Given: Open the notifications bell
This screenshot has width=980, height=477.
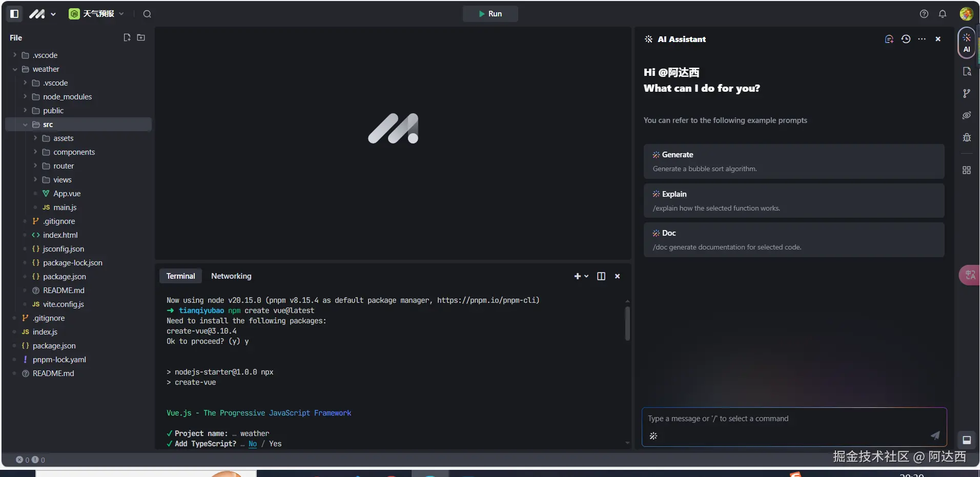Looking at the screenshot, I should coord(943,14).
